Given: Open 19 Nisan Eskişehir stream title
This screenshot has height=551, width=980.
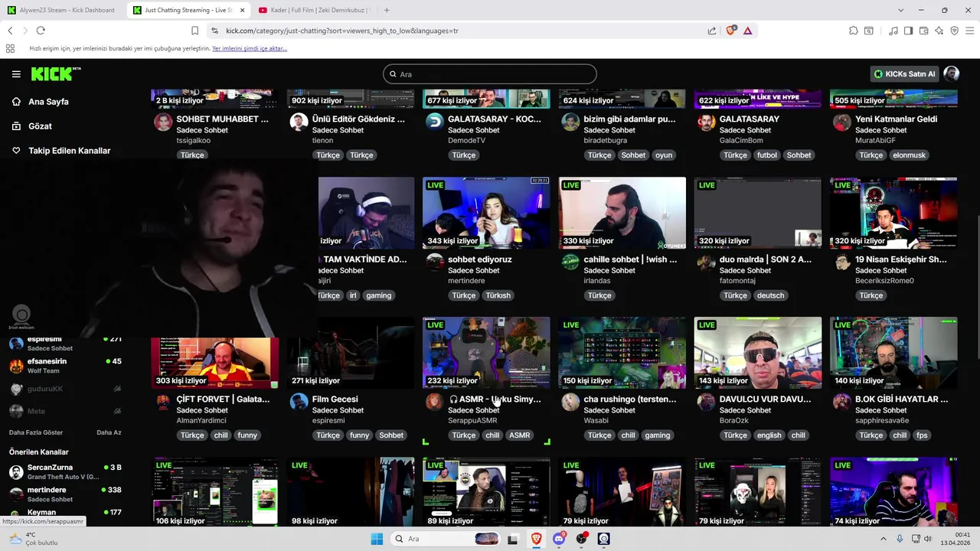Looking at the screenshot, I should click(900, 259).
